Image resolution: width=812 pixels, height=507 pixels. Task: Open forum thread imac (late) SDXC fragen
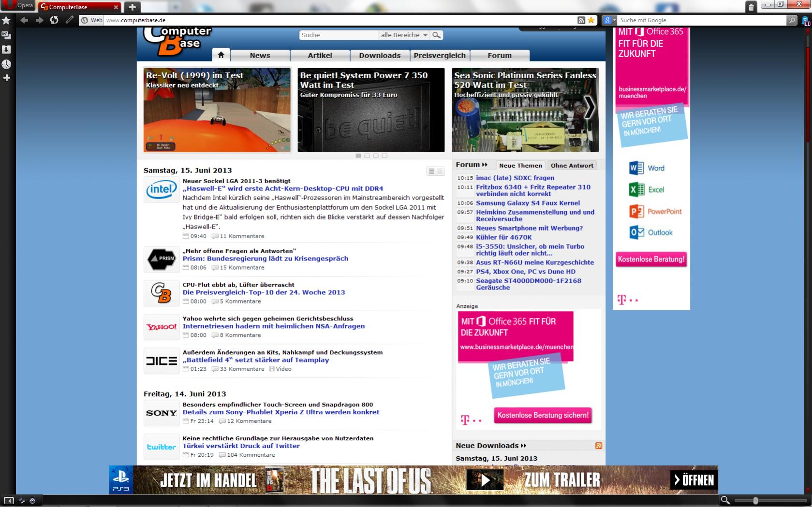(515, 178)
